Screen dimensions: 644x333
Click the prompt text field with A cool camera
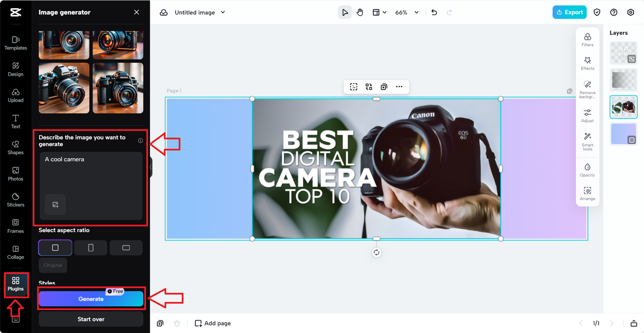coord(91,186)
